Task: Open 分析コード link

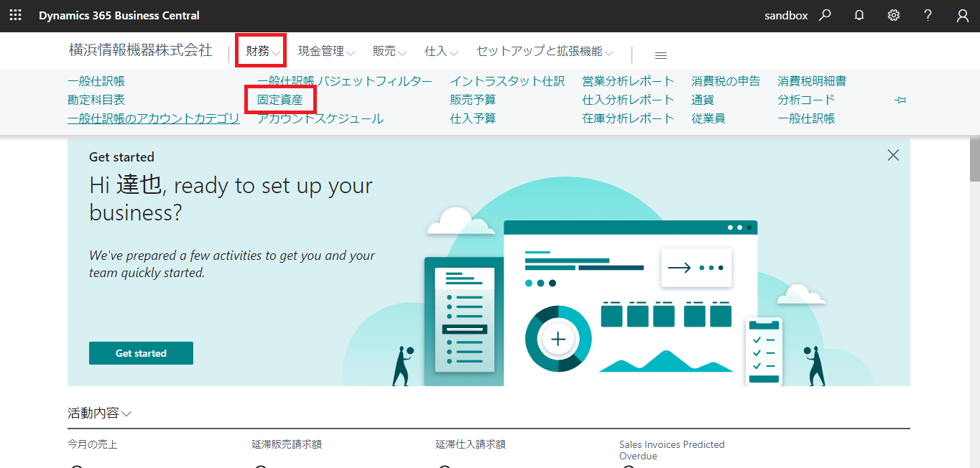Action: 806,100
